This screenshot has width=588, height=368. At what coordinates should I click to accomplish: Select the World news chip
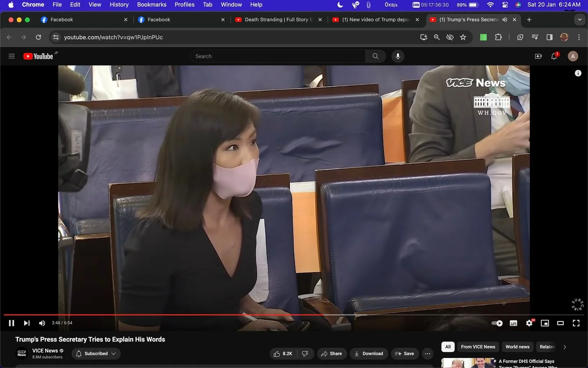tap(517, 347)
